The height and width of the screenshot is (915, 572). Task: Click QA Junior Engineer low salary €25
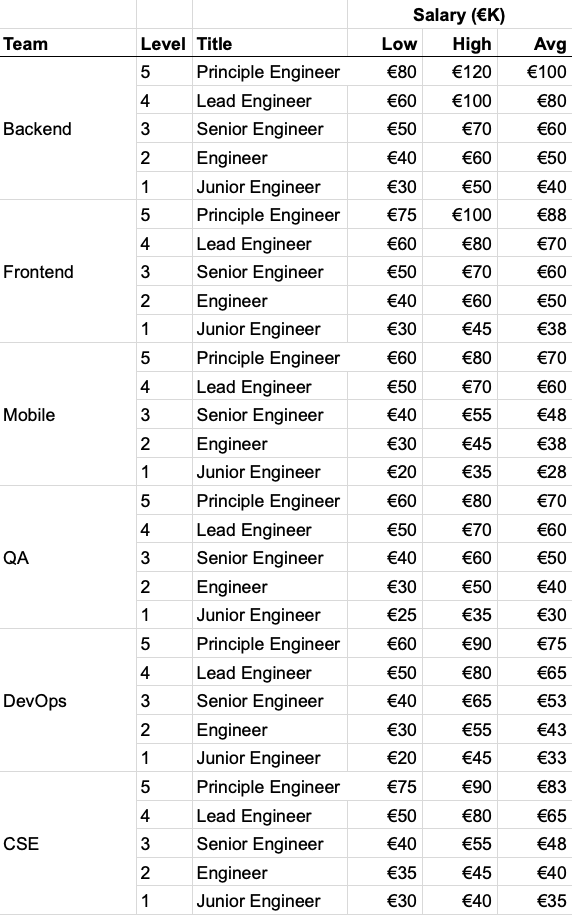click(x=385, y=614)
